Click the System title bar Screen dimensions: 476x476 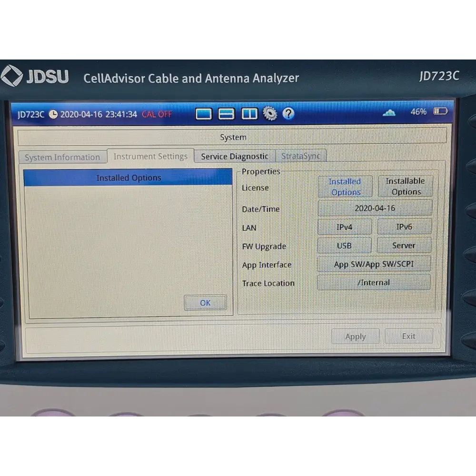click(x=232, y=137)
